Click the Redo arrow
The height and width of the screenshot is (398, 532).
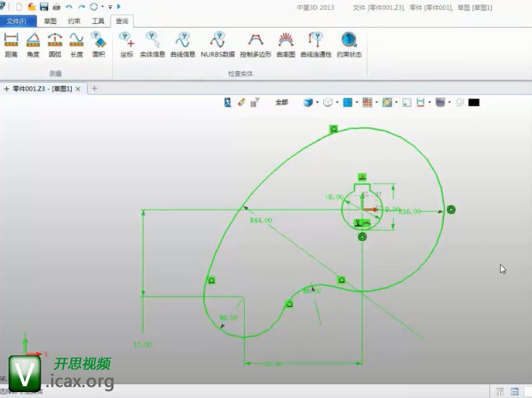pos(82,7)
